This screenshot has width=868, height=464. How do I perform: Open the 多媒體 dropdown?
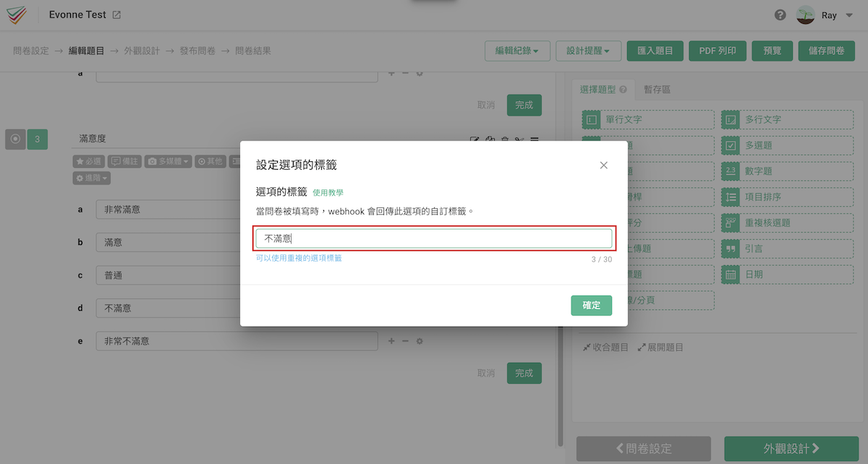pos(168,161)
